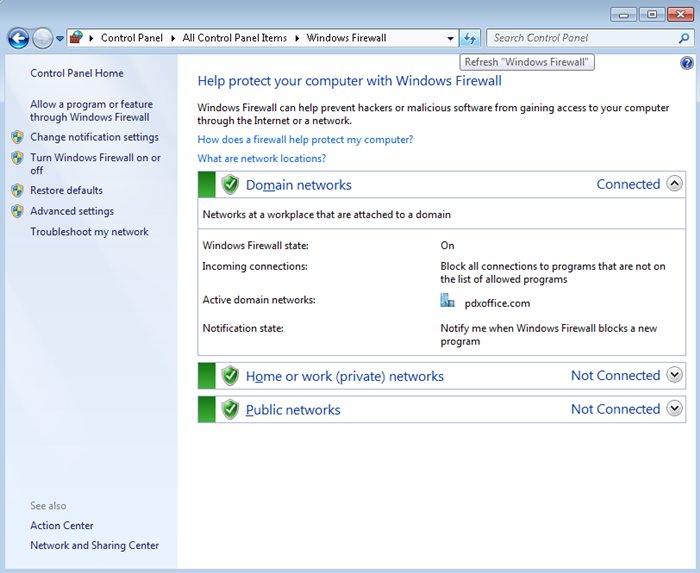Viewport: 700px width, 573px height.
Task: Open Advanced settings
Action: point(72,211)
